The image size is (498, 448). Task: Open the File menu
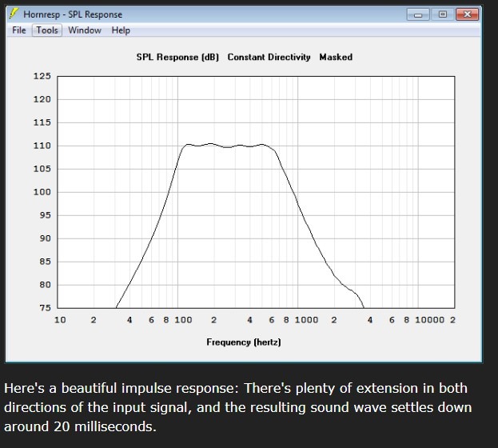[x=18, y=30]
